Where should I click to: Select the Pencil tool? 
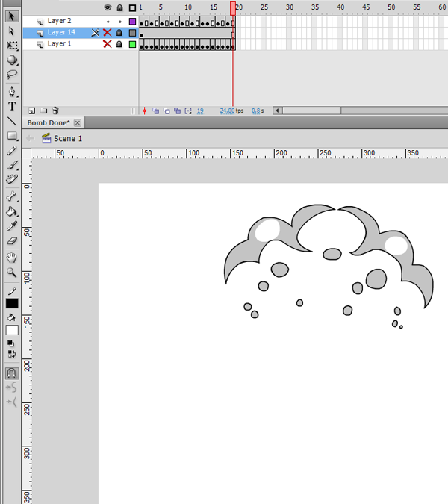12,151
